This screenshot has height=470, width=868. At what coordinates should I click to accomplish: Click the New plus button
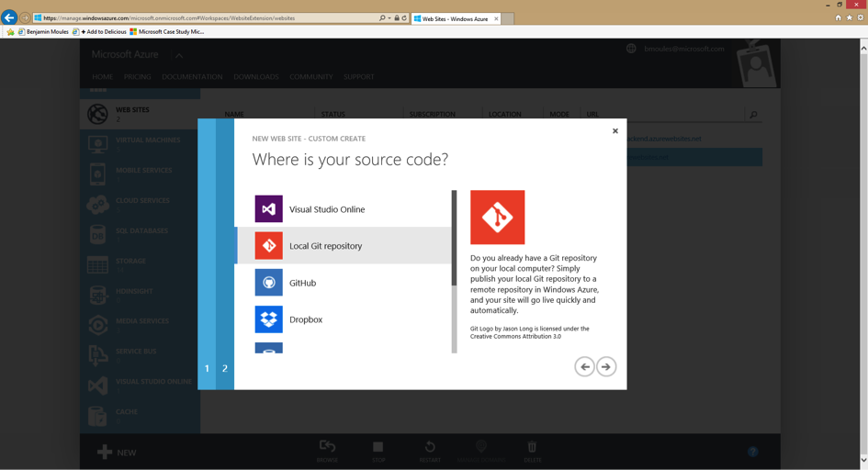[x=117, y=453]
